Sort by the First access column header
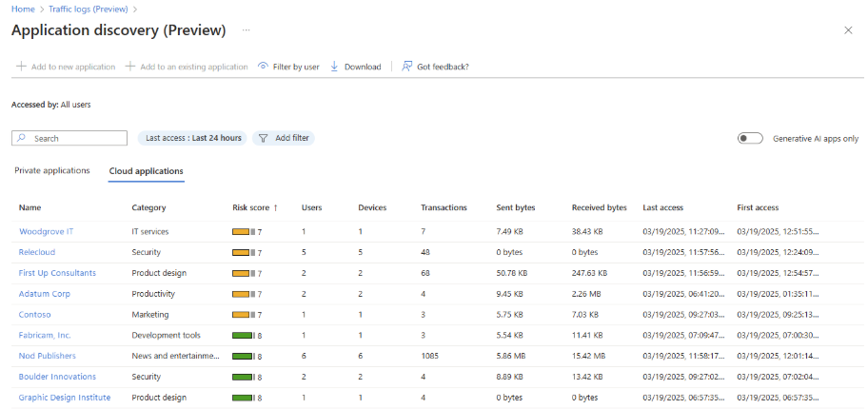Screen dimensions: 868x409 758,207
